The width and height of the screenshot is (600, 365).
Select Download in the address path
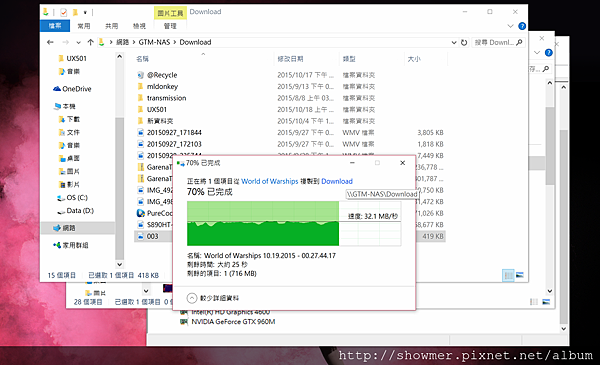pyautogui.click(x=195, y=42)
